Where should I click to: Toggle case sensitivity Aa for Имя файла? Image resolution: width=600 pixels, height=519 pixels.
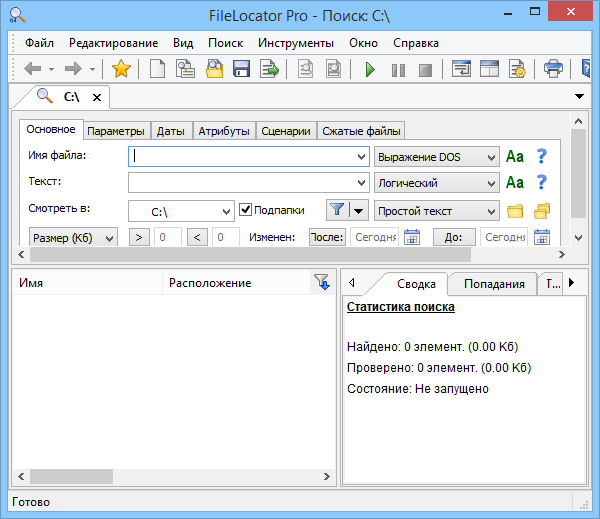click(x=515, y=156)
